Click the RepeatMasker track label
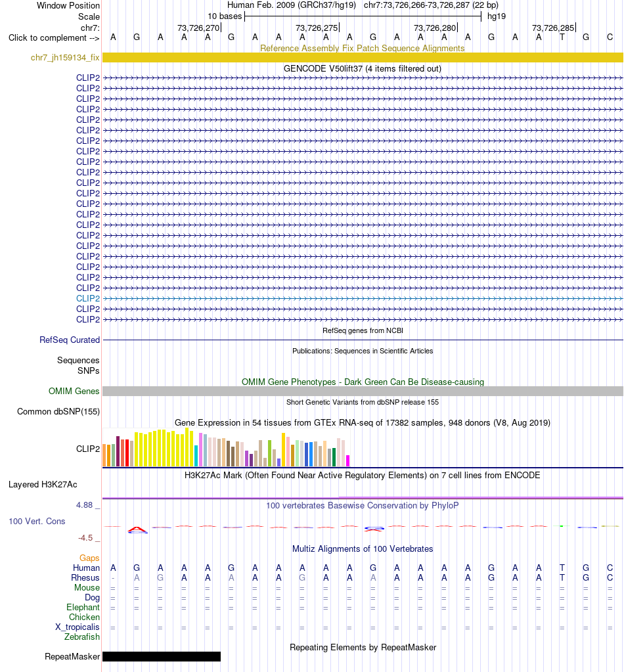 tap(72, 657)
